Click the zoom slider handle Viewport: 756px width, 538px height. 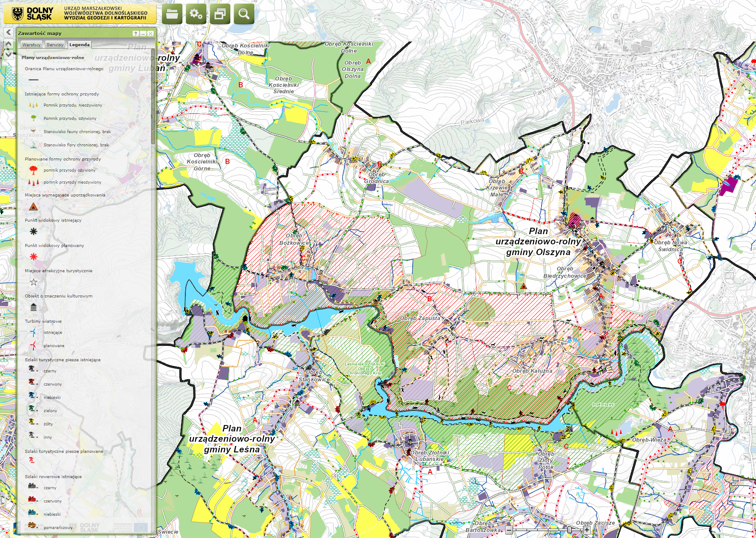[x=569, y=530]
